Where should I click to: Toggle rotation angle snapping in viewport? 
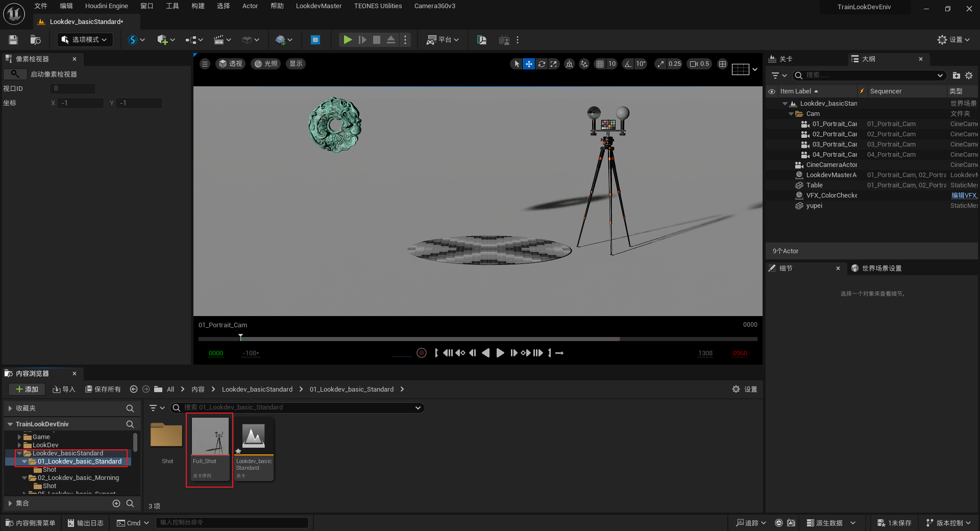click(628, 64)
